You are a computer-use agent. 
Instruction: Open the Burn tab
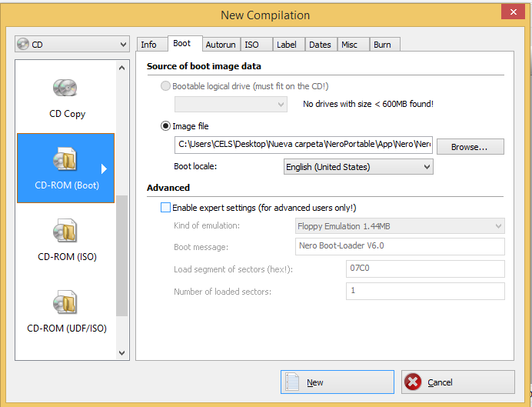coord(384,45)
